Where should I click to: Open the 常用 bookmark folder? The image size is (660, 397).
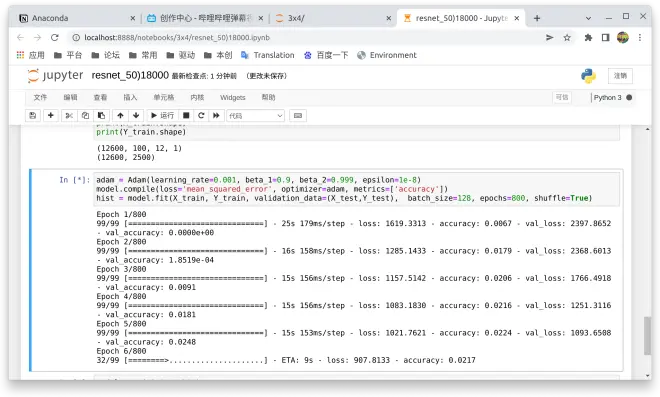click(143, 55)
